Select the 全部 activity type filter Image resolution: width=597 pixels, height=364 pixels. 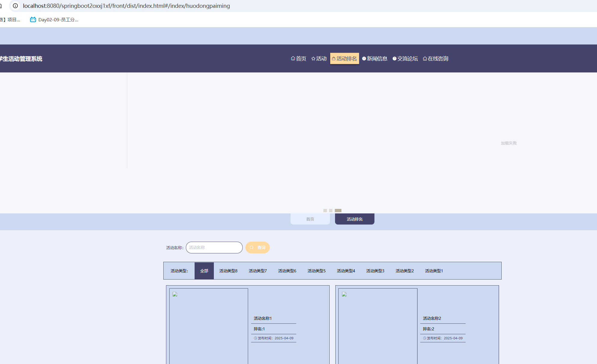204,271
